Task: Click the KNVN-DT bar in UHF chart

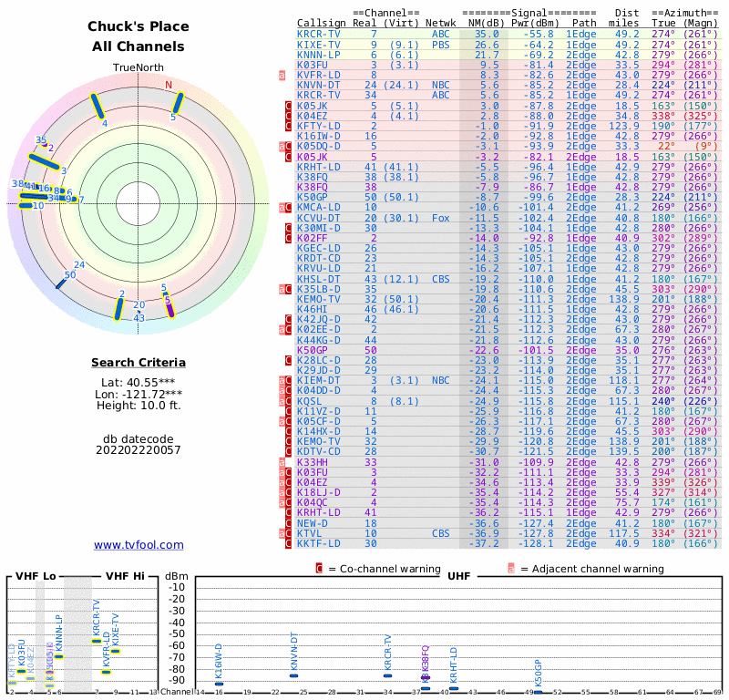Action: point(293,674)
